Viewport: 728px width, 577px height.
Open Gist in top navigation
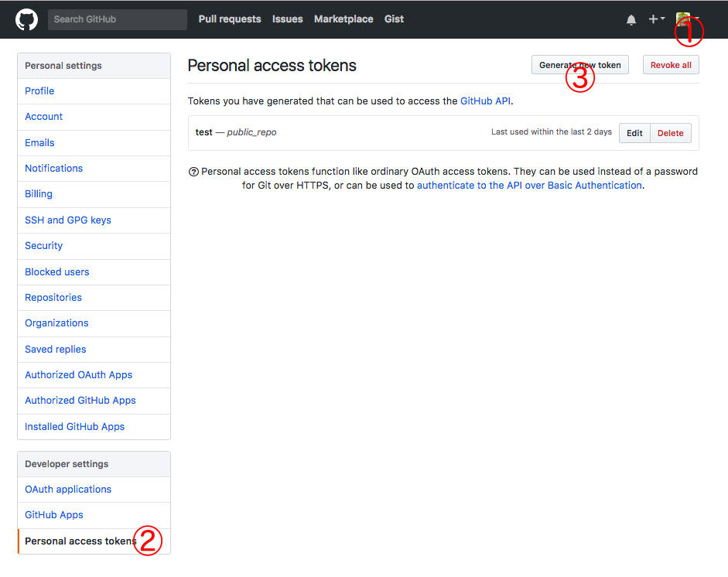[x=395, y=19]
